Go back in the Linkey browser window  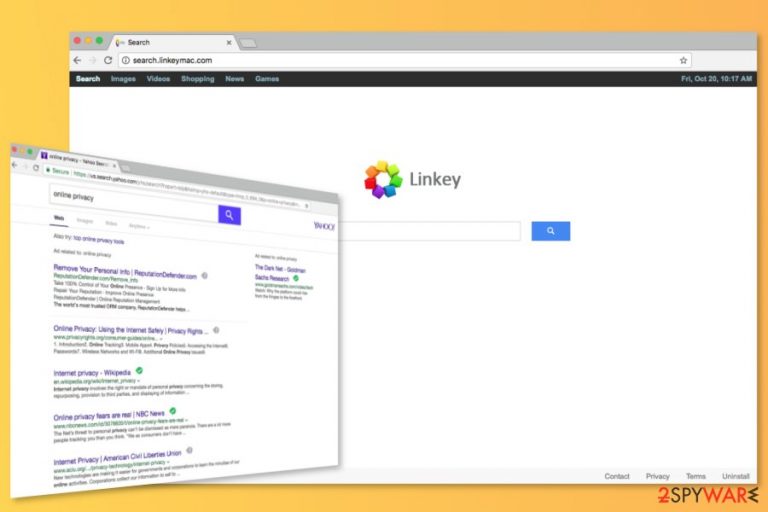coord(77,60)
